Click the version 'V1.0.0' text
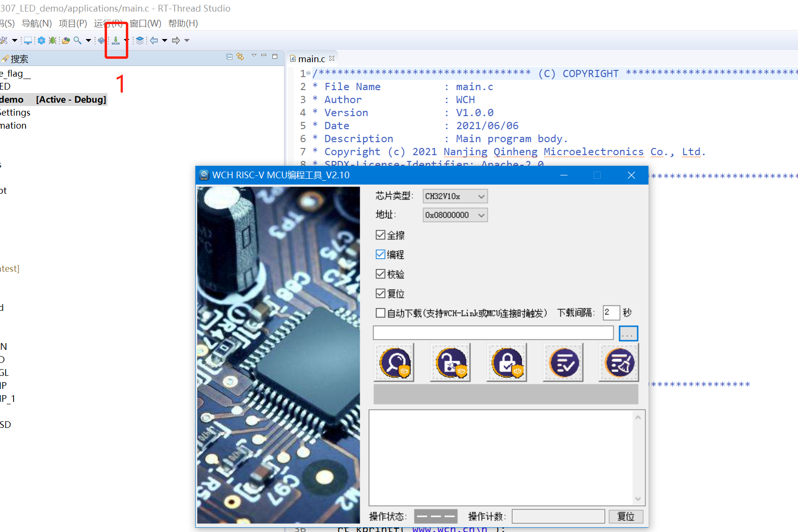Viewport: 798px width, 532px height. point(474,113)
